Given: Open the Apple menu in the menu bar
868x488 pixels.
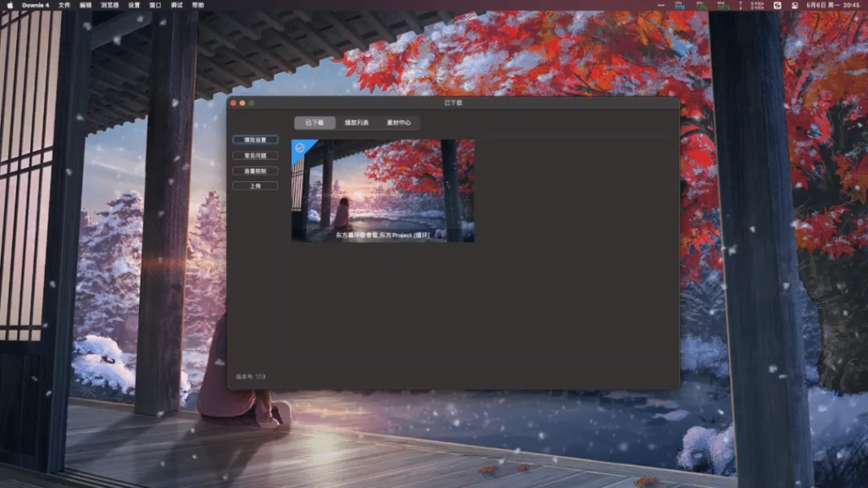Looking at the screenshot, I should coord(9,6).
